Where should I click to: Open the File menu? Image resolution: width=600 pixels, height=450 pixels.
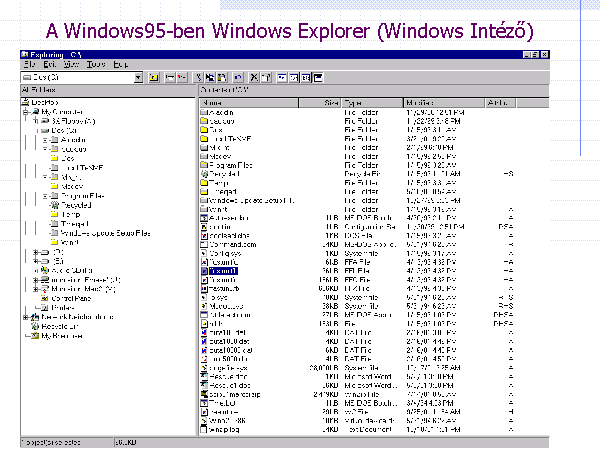[30, 64]
